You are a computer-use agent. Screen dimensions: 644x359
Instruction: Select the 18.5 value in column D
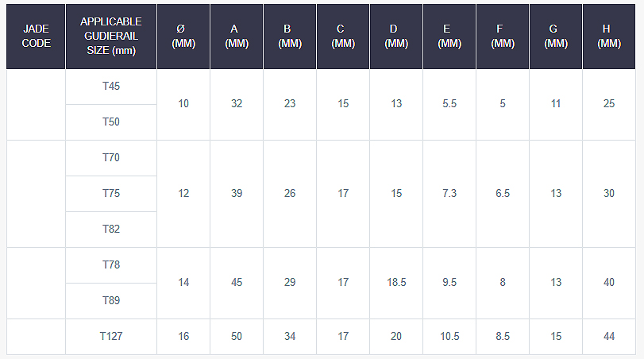tap(396, 283)
